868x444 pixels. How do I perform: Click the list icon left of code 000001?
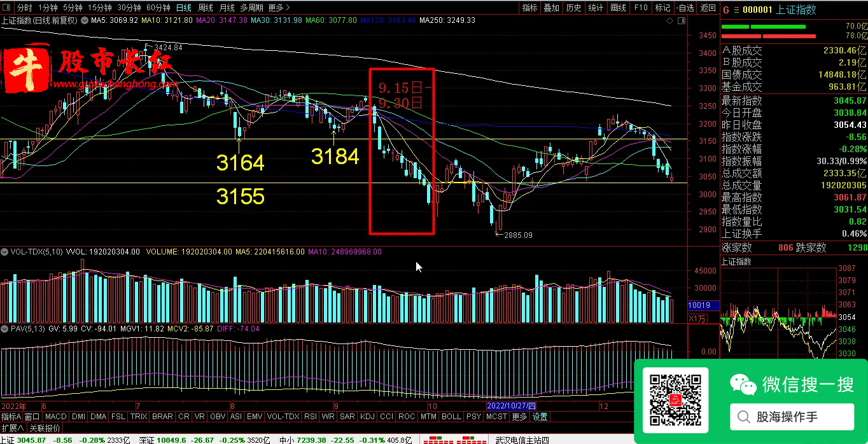(x=736, y=9)
